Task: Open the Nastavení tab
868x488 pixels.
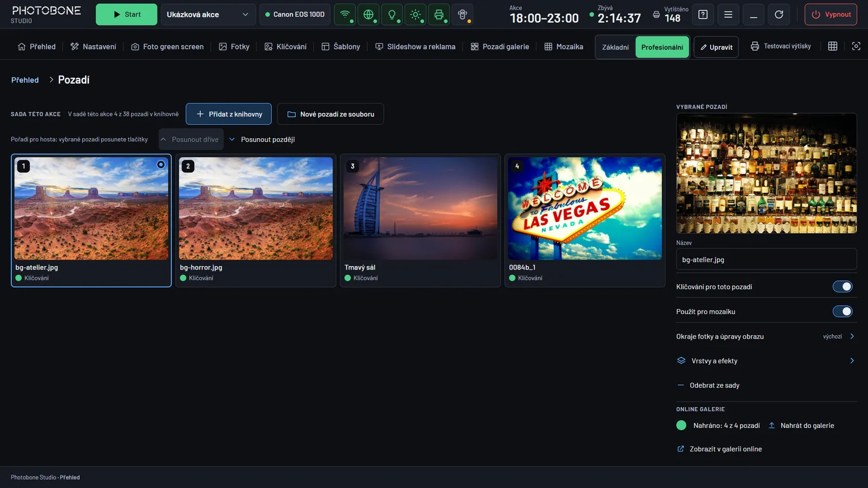Action: click(x=93, y=47)
